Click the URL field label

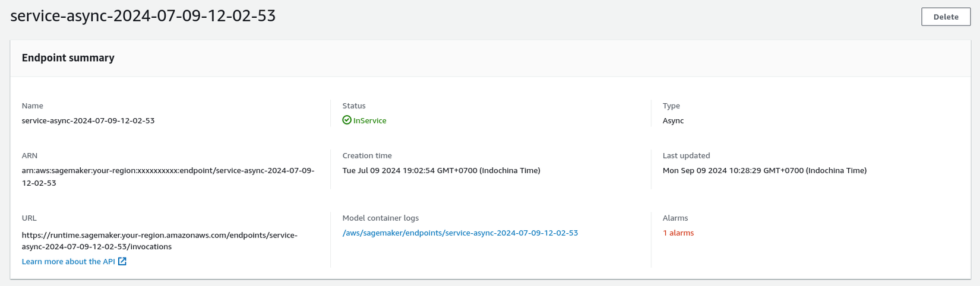[x=29, y=218]
